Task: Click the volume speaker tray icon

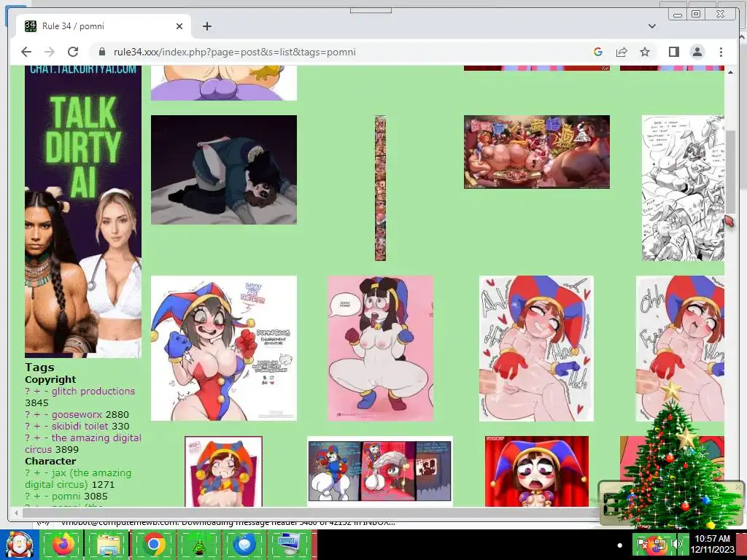Action: (x=676, y=544)
